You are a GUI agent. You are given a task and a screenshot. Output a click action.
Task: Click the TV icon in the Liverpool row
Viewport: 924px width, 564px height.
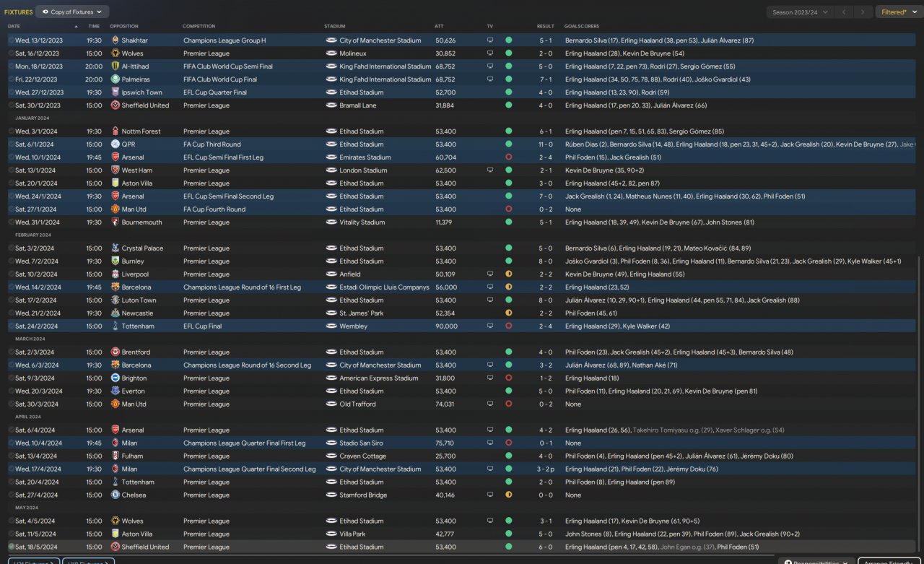pyautogui.click(x=490, y=274)
